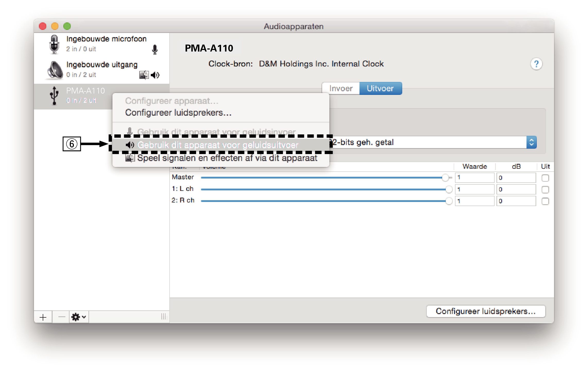Viewport: 588px width, 372px height.
Task: Open help via the question mark button
Action: (x=536, y=64)
